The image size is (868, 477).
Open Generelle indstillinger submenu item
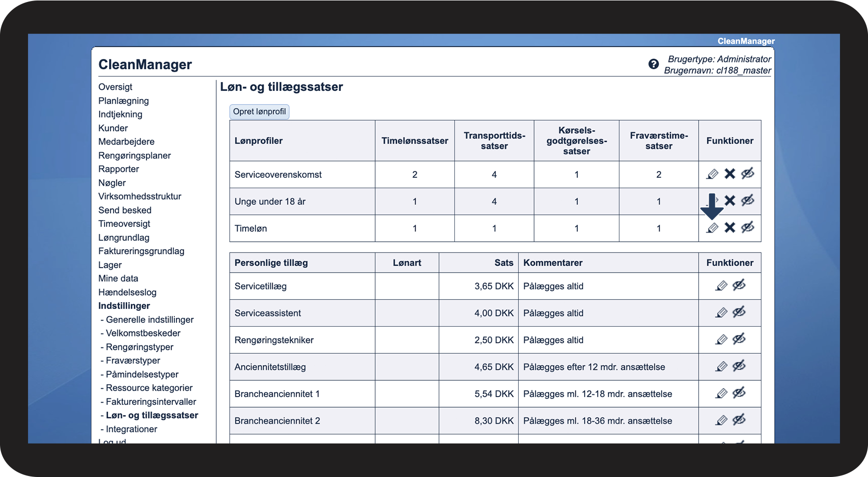click(x=150, y=319)
